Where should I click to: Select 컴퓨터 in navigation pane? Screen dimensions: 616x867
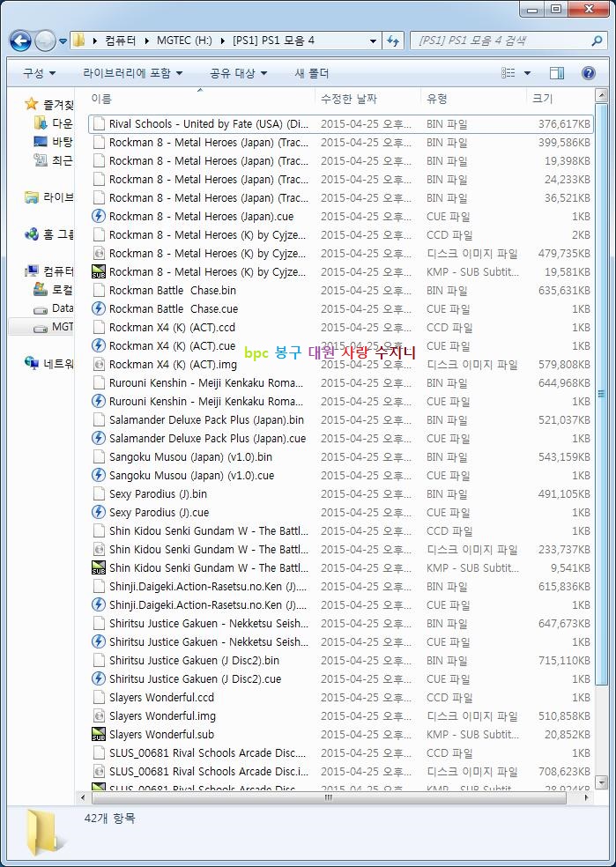tap(48, 271)
